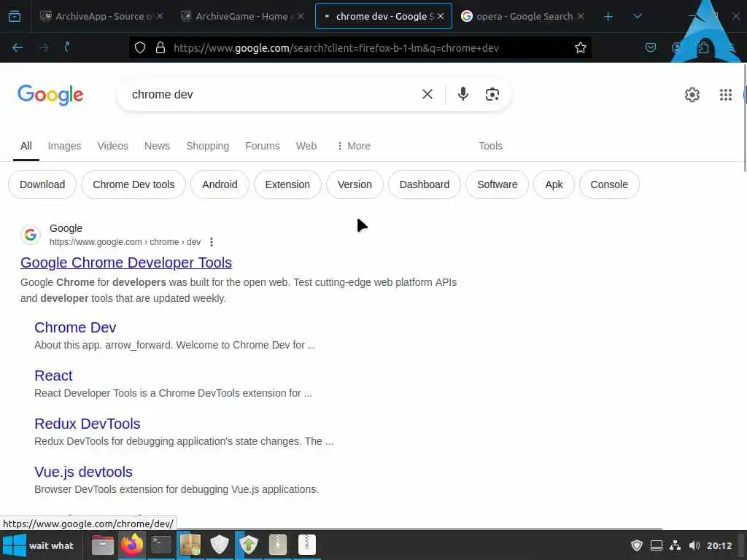Image resolution: width=747 pixels, height=560 pixels.
Task: Select the Images search tab
Action: (64, 146)
